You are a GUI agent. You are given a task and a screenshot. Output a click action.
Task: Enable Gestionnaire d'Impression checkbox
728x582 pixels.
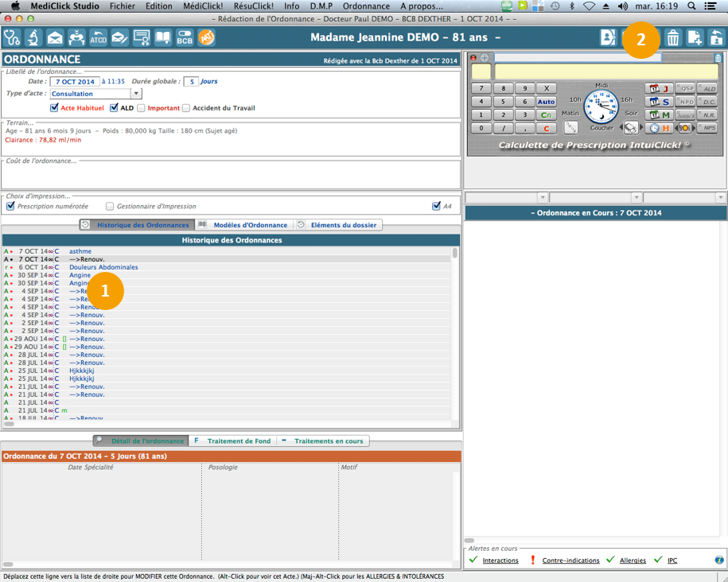pyautogui.click(x=110, y=206)
